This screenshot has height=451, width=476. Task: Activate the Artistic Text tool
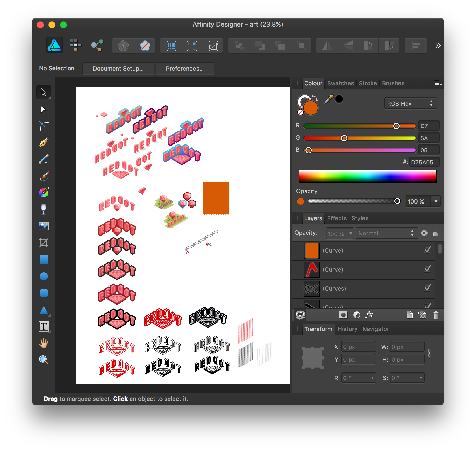44,327
